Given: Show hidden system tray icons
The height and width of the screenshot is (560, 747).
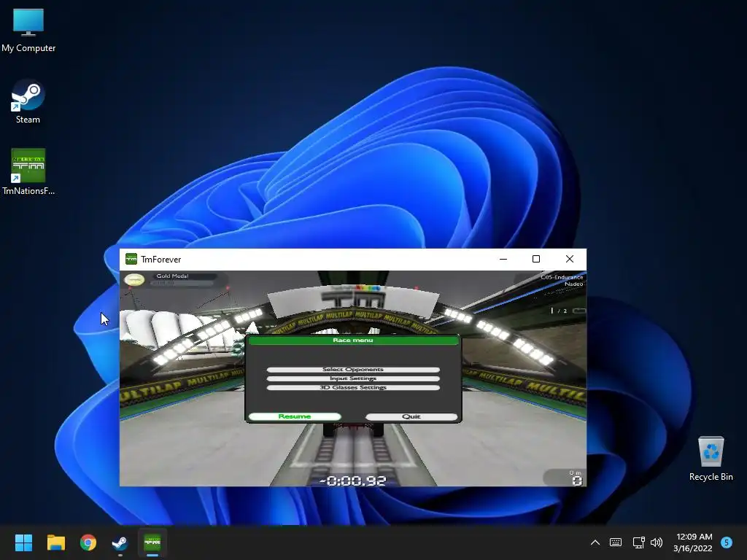Looking at the screenshot, I should (x=595, y=542).
